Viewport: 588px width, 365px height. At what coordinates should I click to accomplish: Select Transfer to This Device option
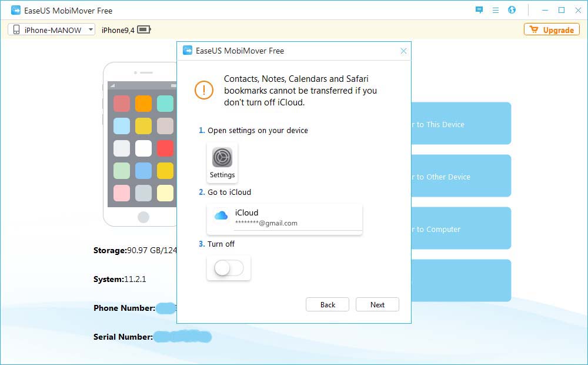[465, 124]
